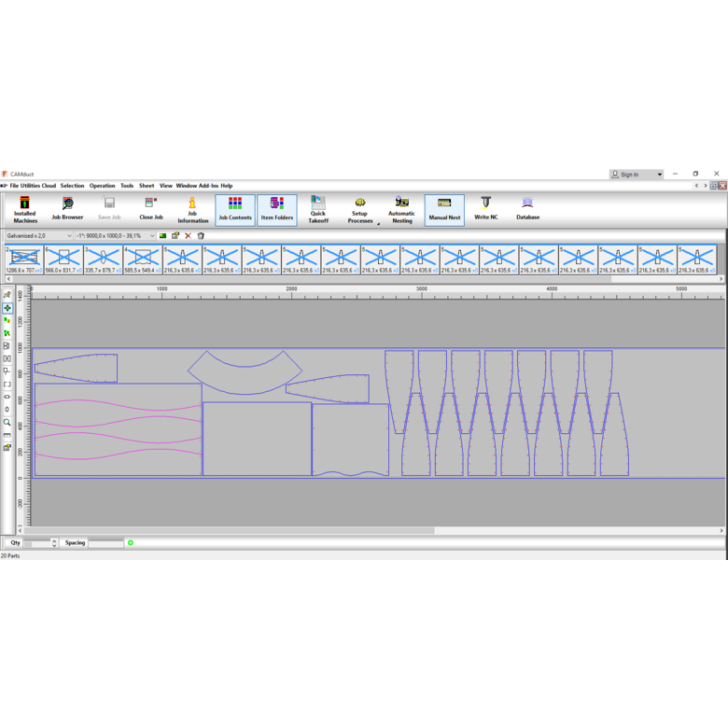
Task: Run Automatic Nesting
Action: (402, 210)
